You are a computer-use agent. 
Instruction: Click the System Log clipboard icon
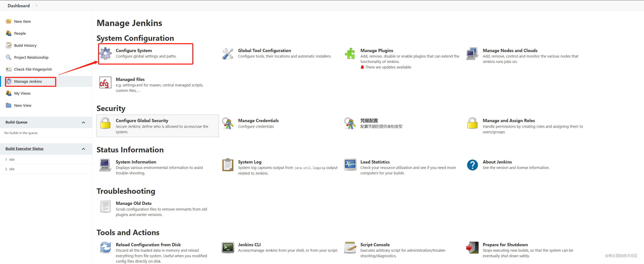228,165
